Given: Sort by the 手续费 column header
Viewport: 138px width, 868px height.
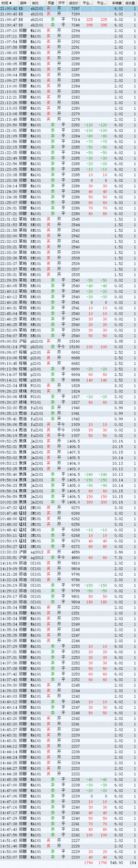Looking at the screenshot, I should point(116,3).
